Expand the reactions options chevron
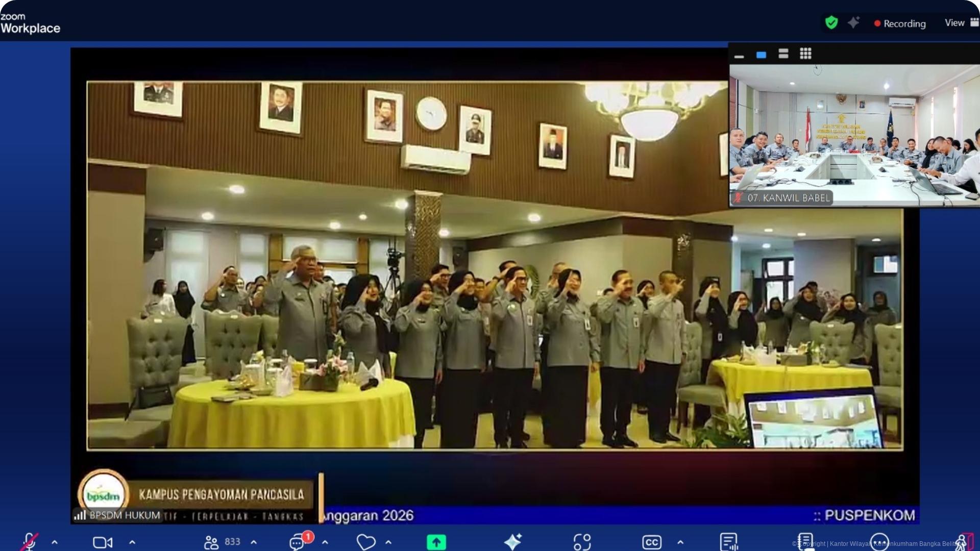The image size is (980, 551). coord(388,542)
